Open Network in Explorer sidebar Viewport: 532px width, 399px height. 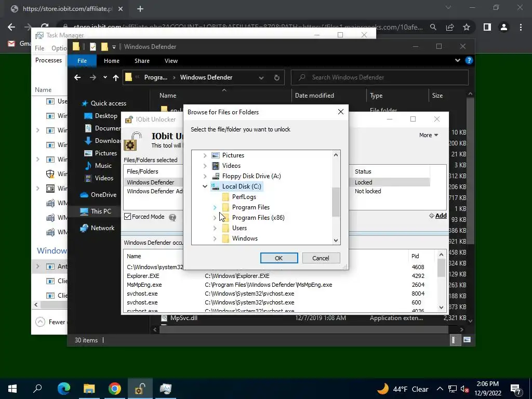[x=97, y=228]
